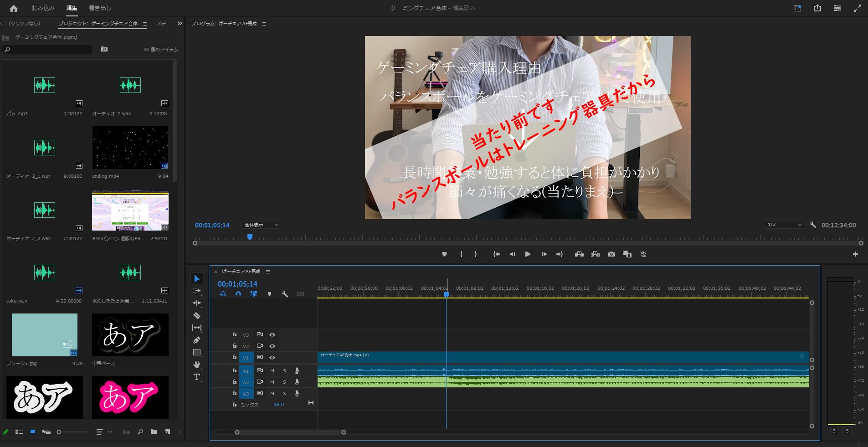Toggle linked selection in timeline
Viewport: 868px width, 447px height.
click(254, 294)
